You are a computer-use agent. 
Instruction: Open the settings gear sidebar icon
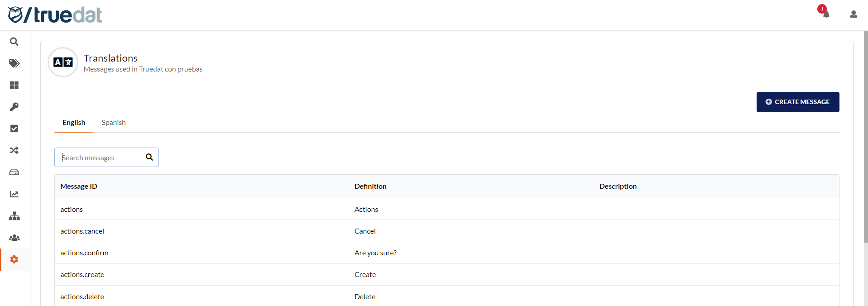click(x=14, y=259)
